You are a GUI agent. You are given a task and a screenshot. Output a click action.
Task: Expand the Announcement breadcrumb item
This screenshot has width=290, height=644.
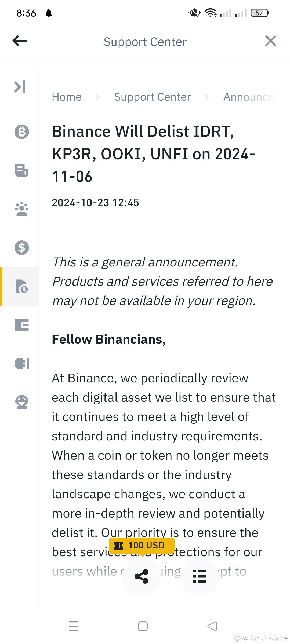(x=250, y=97)
